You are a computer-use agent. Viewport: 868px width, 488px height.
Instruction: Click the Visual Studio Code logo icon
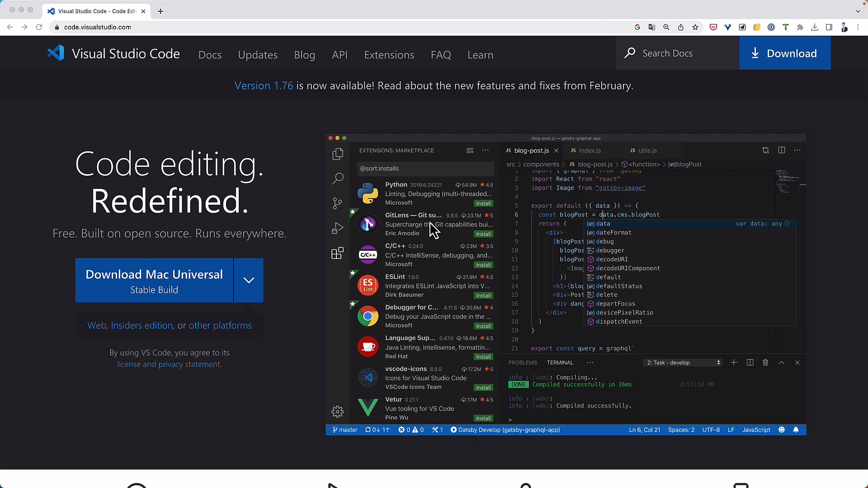pos(56,53)
